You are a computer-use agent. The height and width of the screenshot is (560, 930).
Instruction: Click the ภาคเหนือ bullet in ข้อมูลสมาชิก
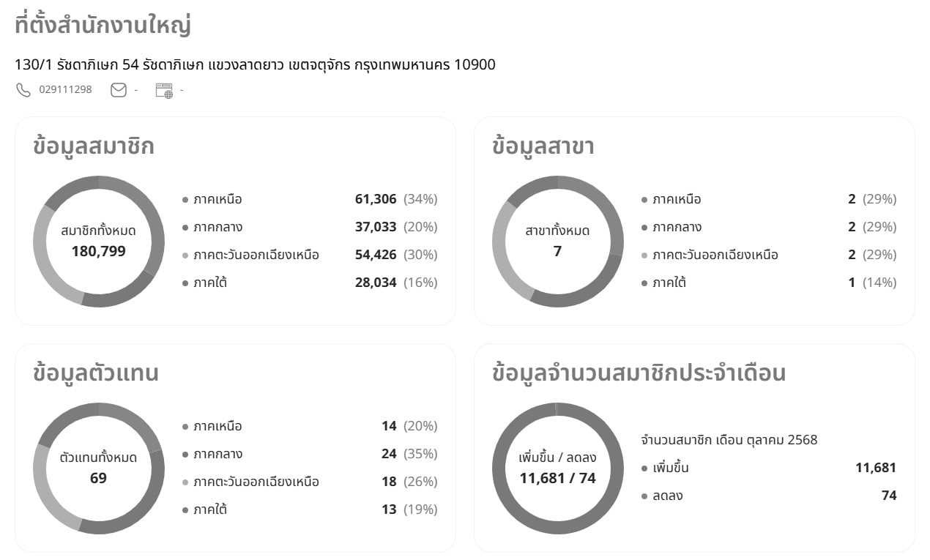(183, 198)
